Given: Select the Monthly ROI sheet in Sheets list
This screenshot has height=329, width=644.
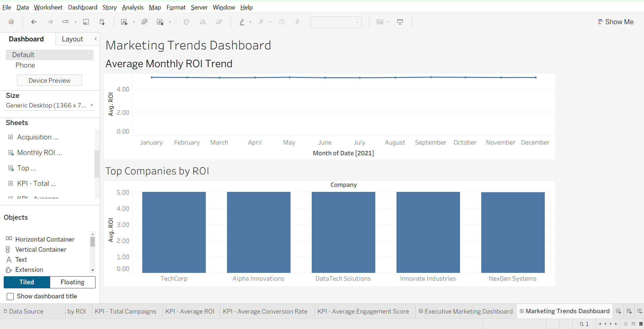Looking at the screenshot, I should [39, 153].
